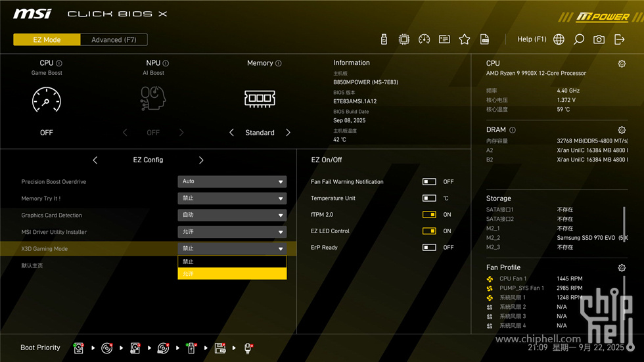
Task: Click the NPU AI Boost head icon
Action: [x=153, y=98]
